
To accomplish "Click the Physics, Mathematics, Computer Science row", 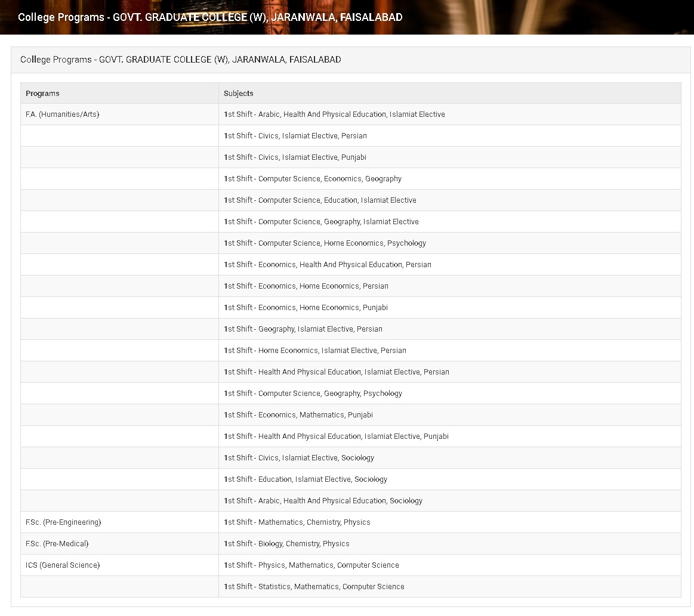I will [x=311, y=565].
